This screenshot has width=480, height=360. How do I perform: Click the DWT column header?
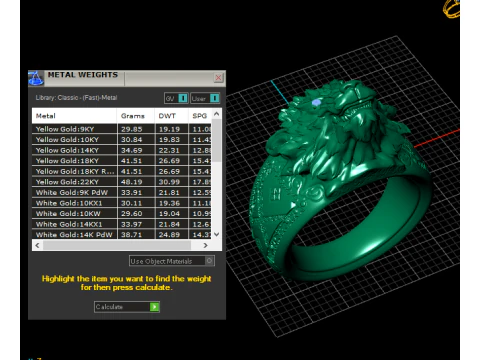coord(171,116)
